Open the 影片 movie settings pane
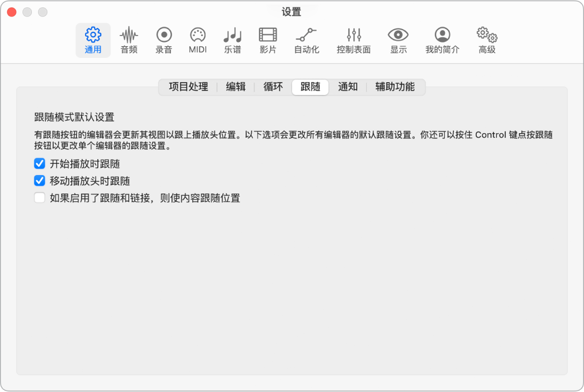Viewport: 584px width, 392px height. pos(268,40)
